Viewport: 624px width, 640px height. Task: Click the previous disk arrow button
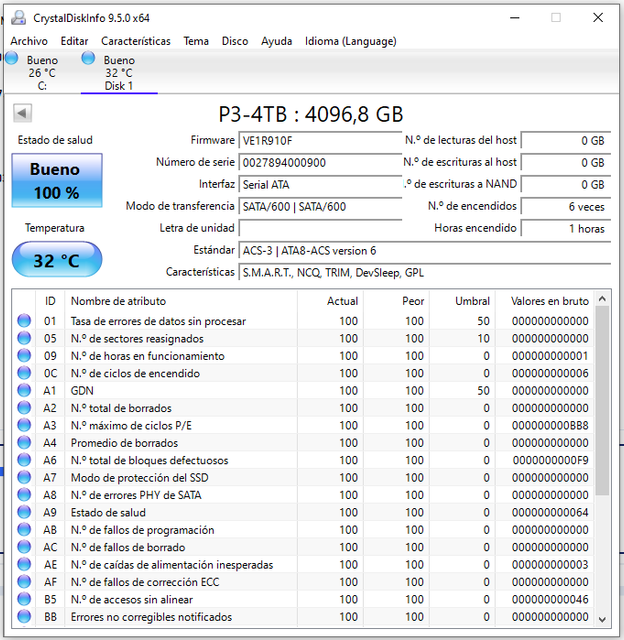pos(22,113)
